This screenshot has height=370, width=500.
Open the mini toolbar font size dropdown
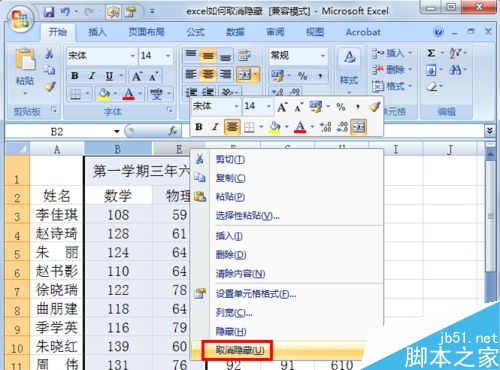click(x=268, y=107)
